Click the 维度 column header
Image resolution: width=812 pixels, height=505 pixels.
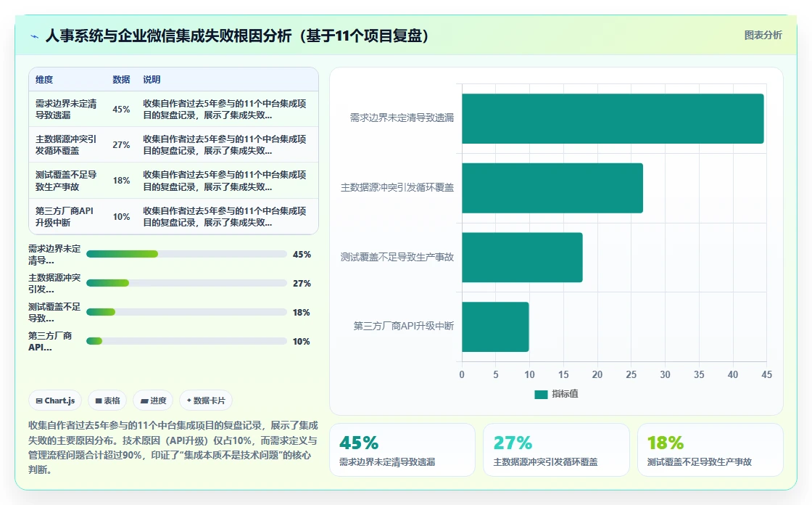44,79
